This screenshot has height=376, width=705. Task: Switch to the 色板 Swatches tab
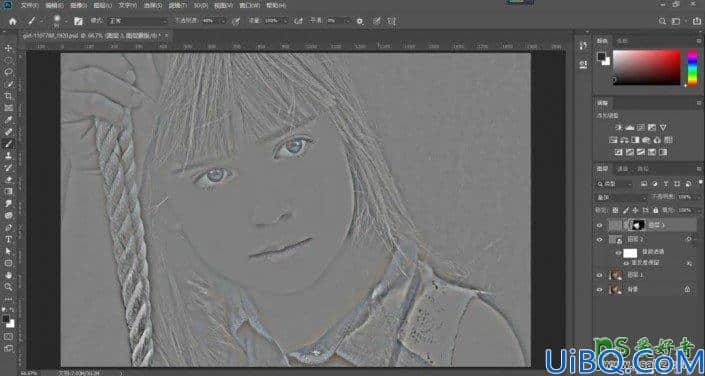622,40
